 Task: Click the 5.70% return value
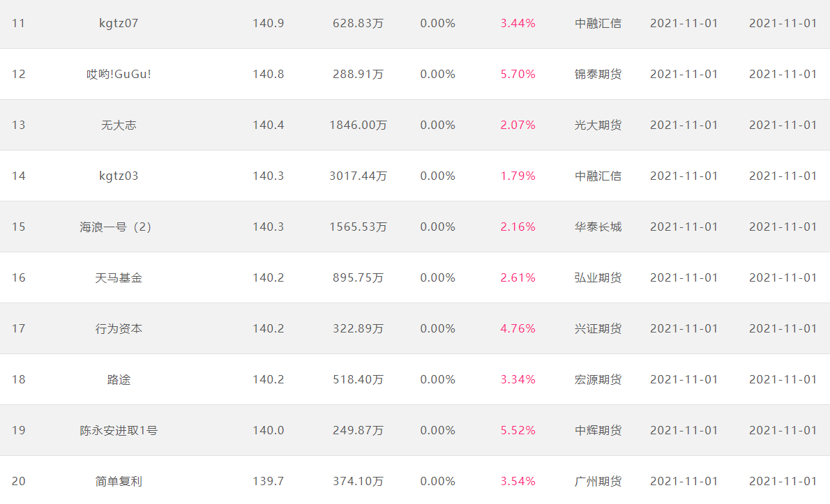click(518, 74)
